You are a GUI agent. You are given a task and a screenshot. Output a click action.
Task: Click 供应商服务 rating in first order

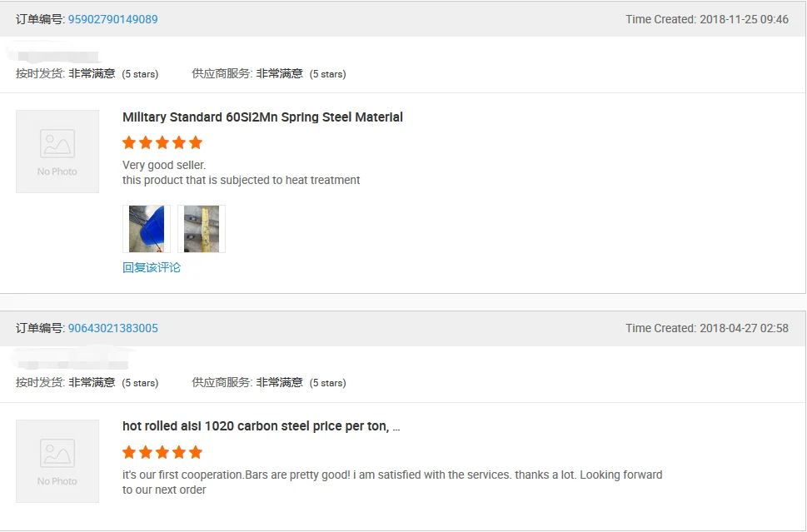(269, 73)
